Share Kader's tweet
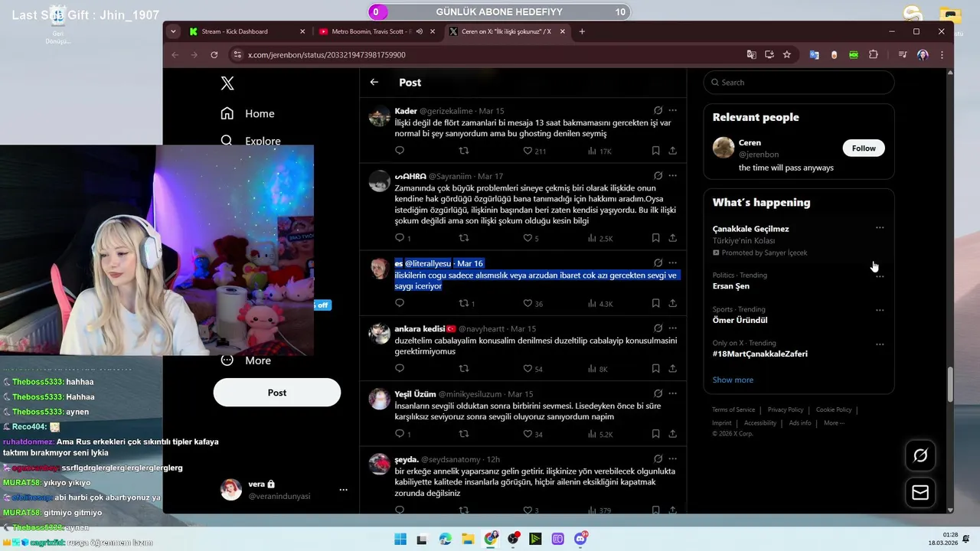 click(x=672, y=151)
